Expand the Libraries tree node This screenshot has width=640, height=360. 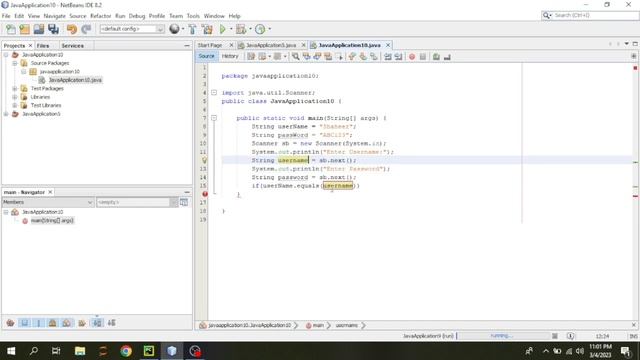click(15, 97)
